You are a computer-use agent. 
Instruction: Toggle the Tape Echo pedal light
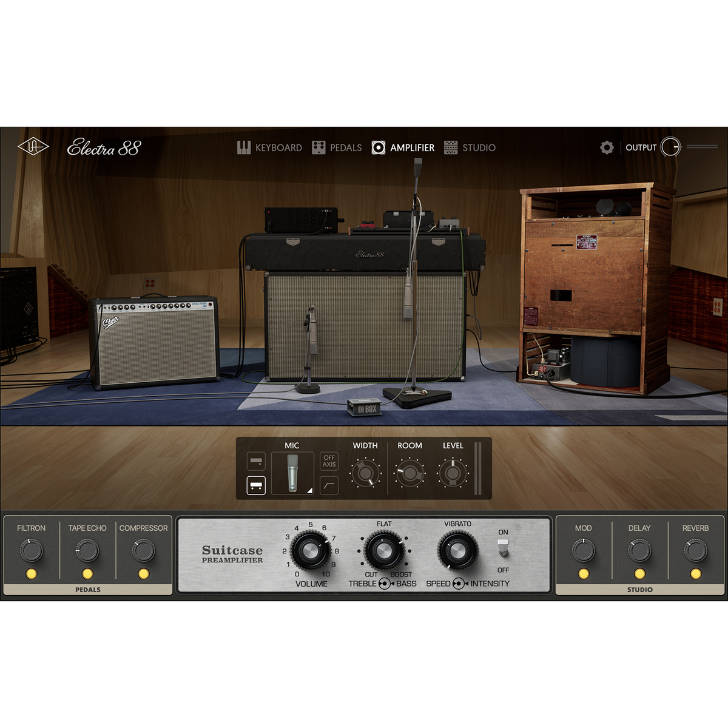(87, 574)
